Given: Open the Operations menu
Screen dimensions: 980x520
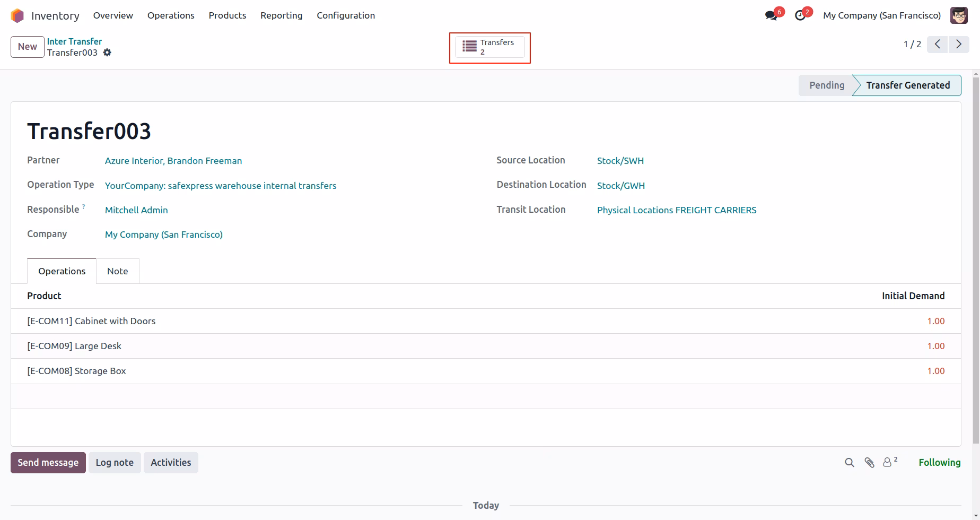Looking at the screenshot, I should coord(171,15).
